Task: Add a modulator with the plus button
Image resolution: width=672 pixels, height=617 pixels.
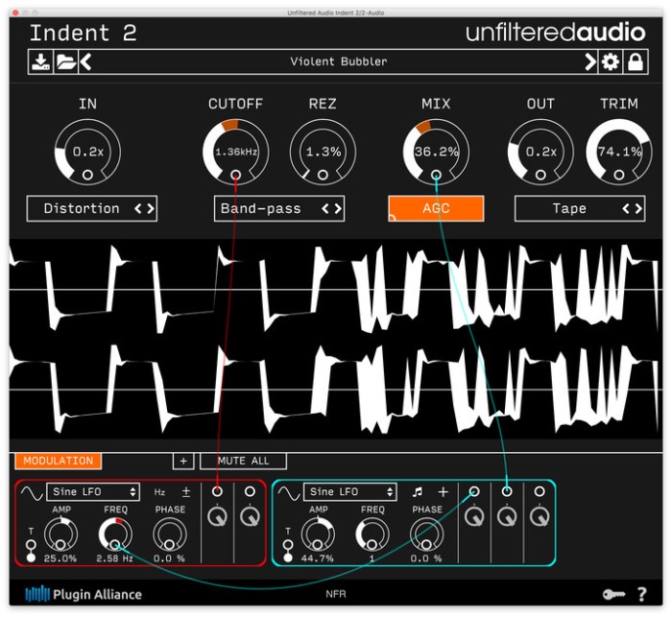Action: (x=183, y=461)
